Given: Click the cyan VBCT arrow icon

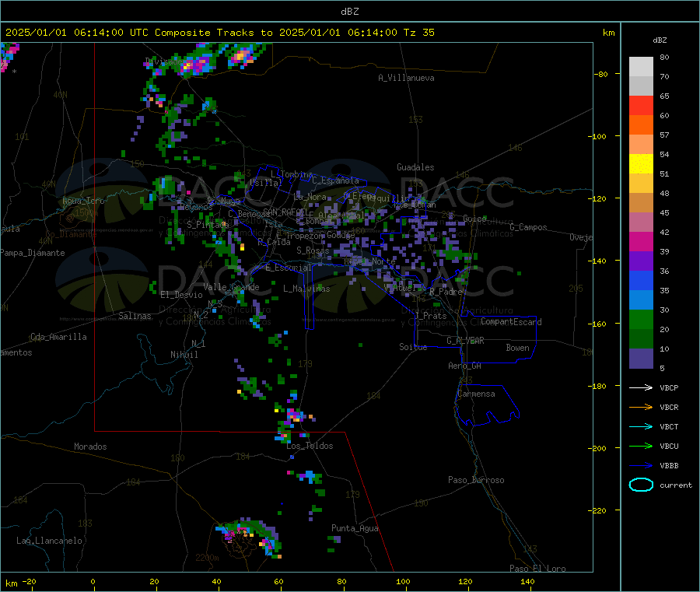Looking at the screenshot, I should pyautogui.click(x=641, y=427).
